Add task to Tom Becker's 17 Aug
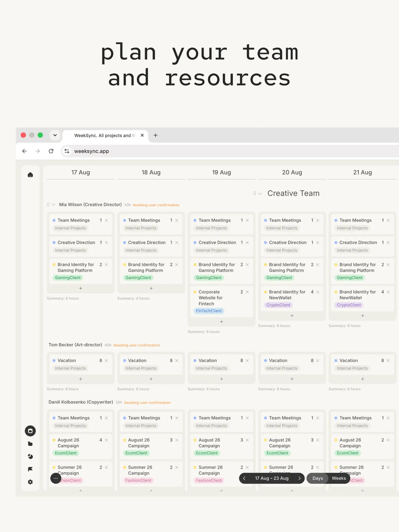Image resolution: width=399 pixels, height=532 pixels. [x=81, y=379]
